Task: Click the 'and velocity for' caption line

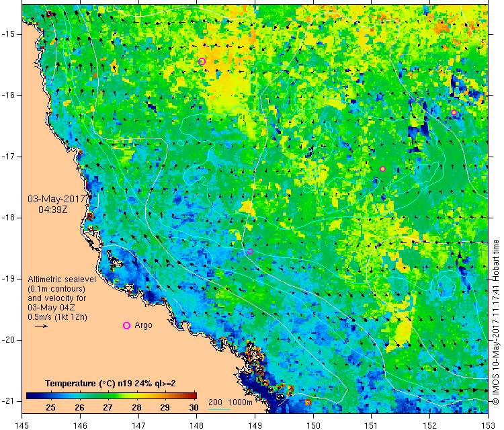Action: pyautogui.click(x=57, y=298)
